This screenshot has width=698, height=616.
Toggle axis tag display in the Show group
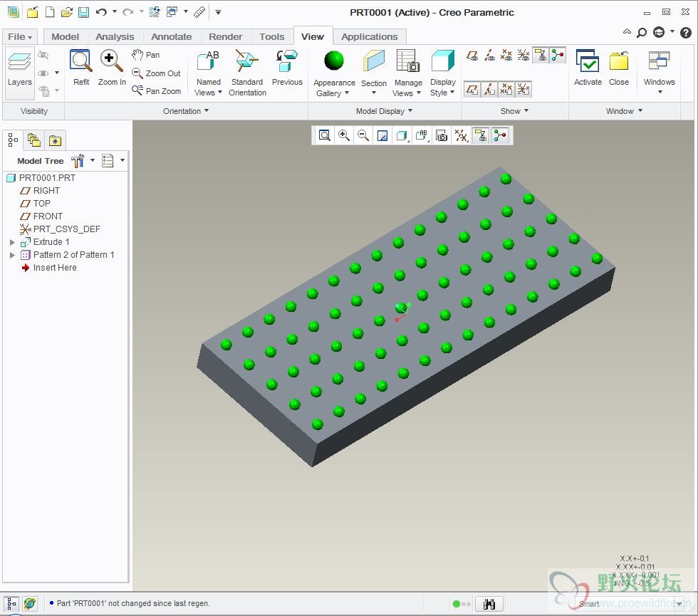pos(489,89)
